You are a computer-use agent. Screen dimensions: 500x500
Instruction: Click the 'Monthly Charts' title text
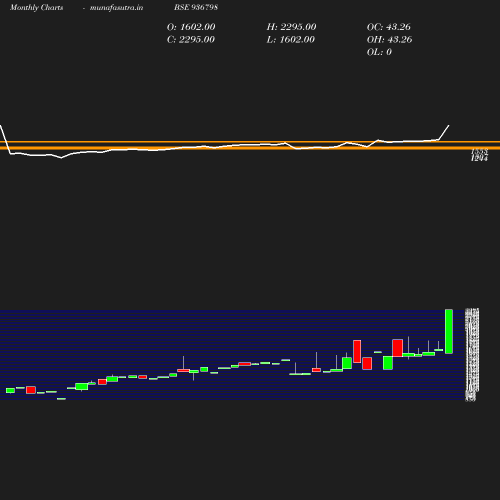[x=36, y=7]
